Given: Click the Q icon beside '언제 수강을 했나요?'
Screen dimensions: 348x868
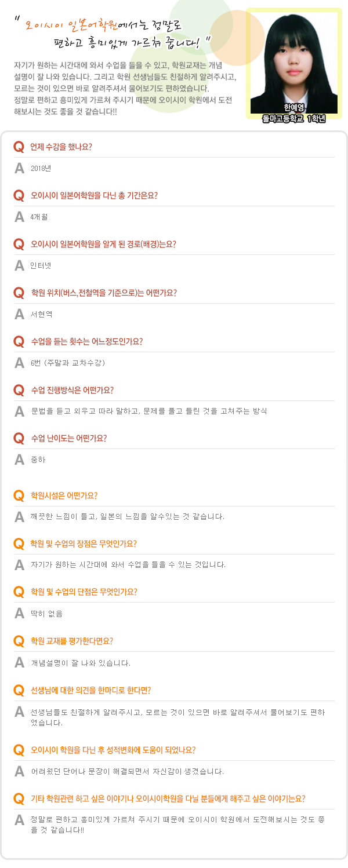Looking at the screenshot, I should click(19, 147).
